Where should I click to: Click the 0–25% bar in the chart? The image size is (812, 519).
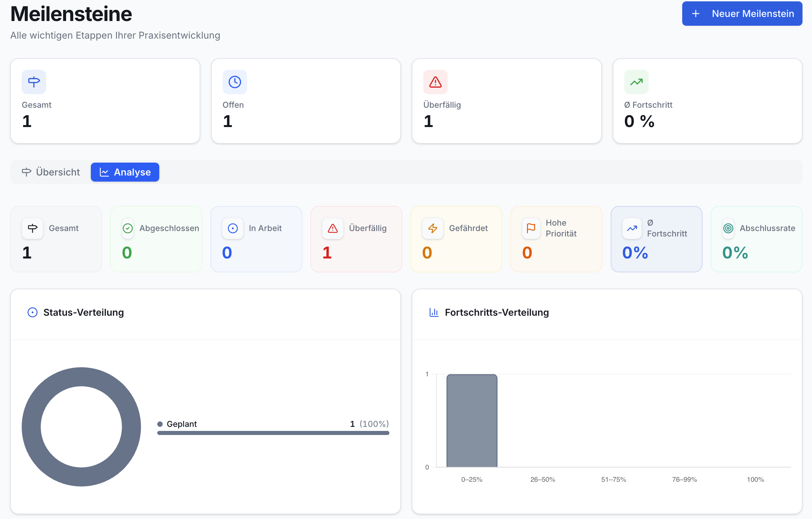tap(472, 421)
